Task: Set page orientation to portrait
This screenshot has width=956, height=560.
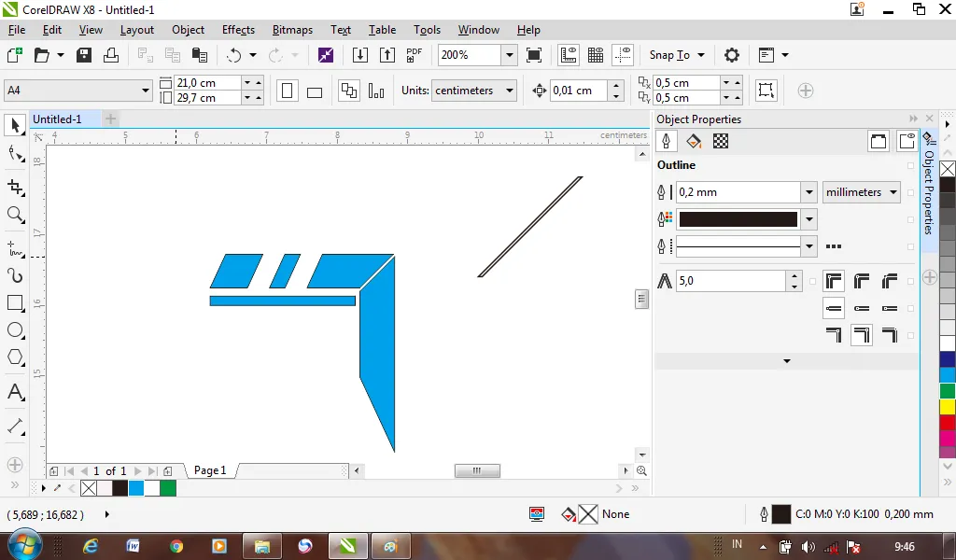Action: coord(288,91)
